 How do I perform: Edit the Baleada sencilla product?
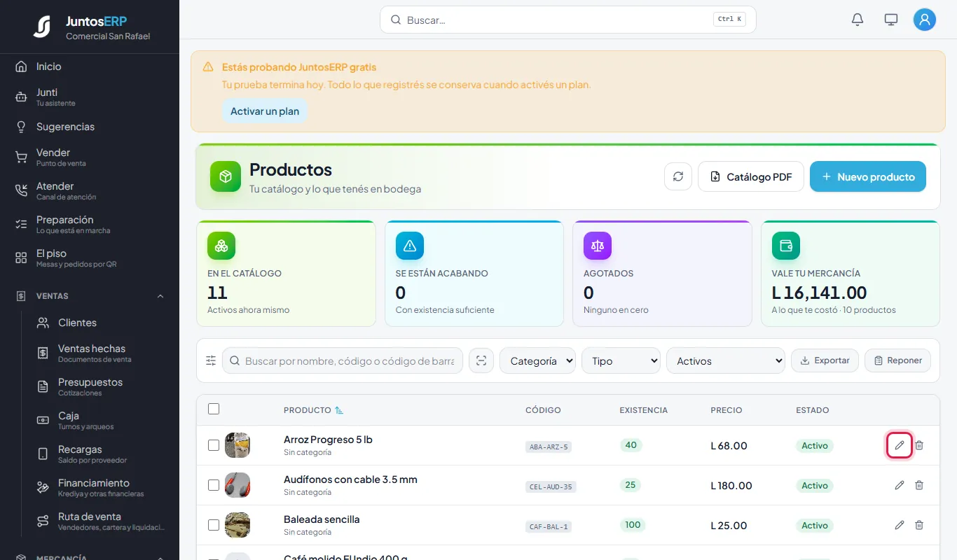tap(900, 525)
